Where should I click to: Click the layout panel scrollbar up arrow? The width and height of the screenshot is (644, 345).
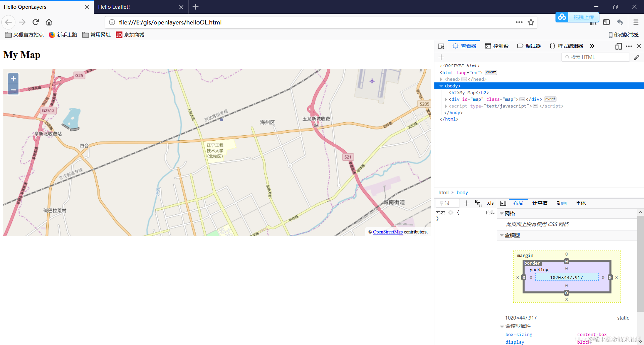(x=640, y=212)
